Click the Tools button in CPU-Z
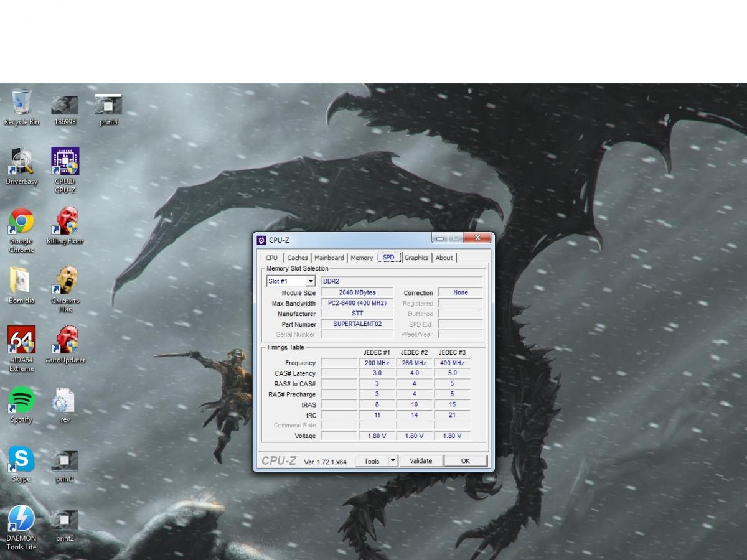 (x=372, y=461)
